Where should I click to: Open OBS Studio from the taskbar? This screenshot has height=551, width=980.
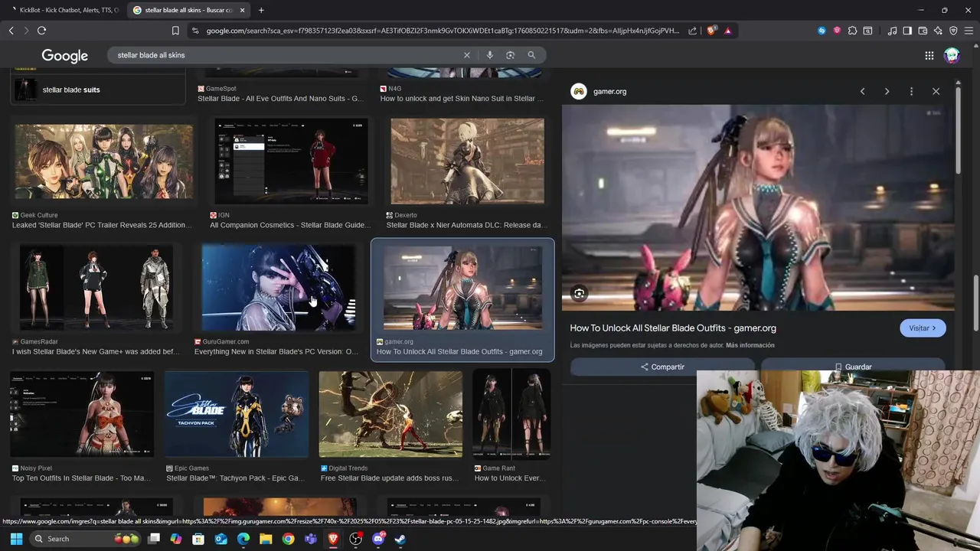click(x=355, y=539)
